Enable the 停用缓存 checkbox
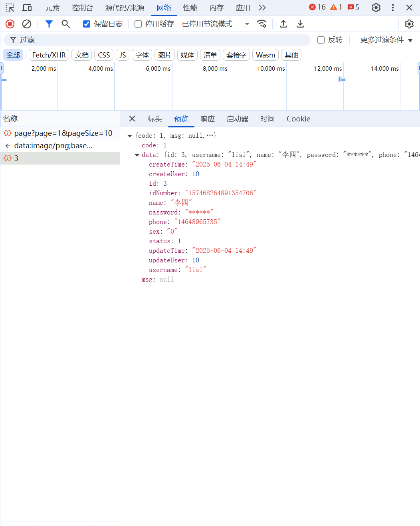 (138, 24)
